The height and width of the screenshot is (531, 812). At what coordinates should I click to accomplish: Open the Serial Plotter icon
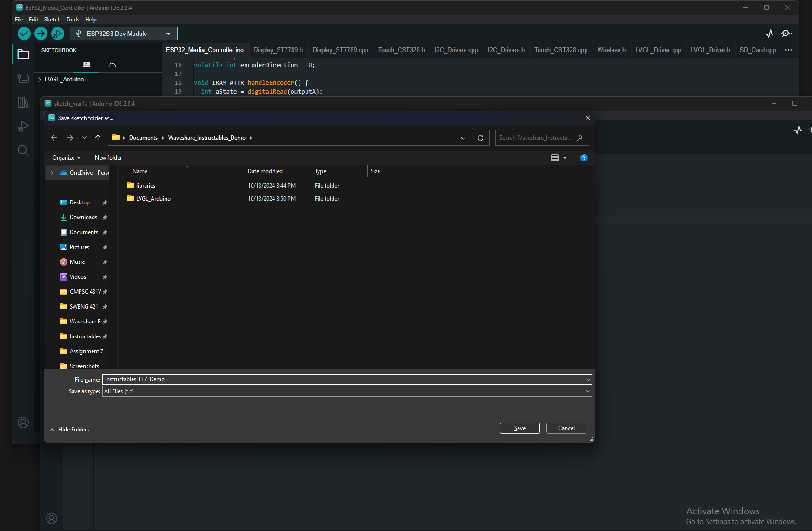click(770, 34)
